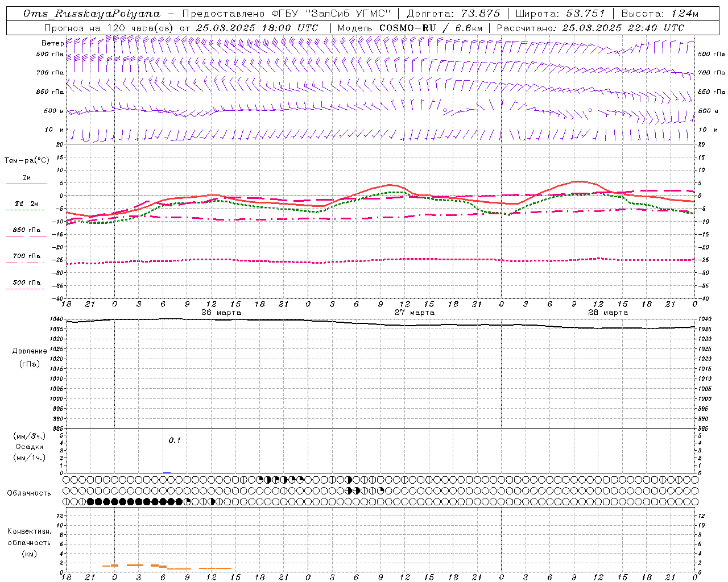The width and height of the screenshot is (728, 582).
Task: Click the latitude value Широта: 53.751
Action: point(560,14)
